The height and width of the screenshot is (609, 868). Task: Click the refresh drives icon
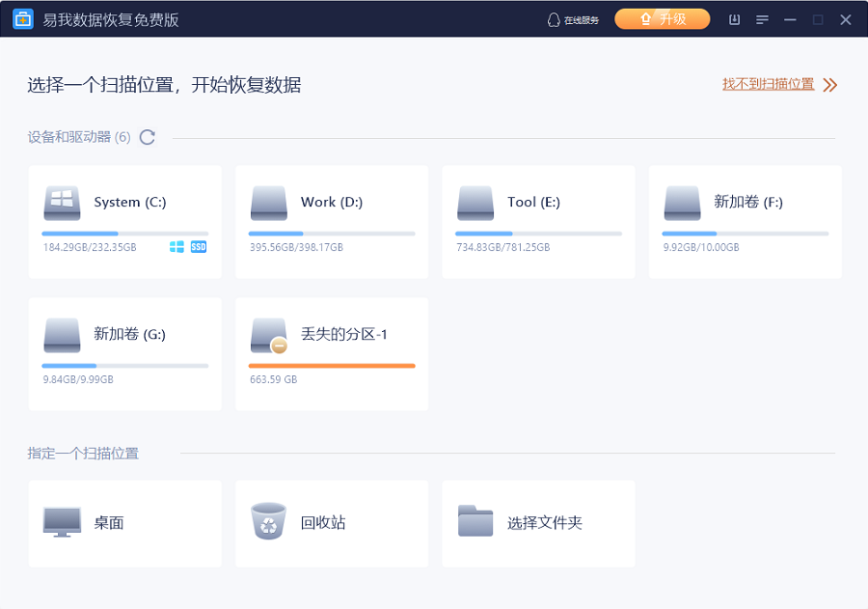coord(148,137)
